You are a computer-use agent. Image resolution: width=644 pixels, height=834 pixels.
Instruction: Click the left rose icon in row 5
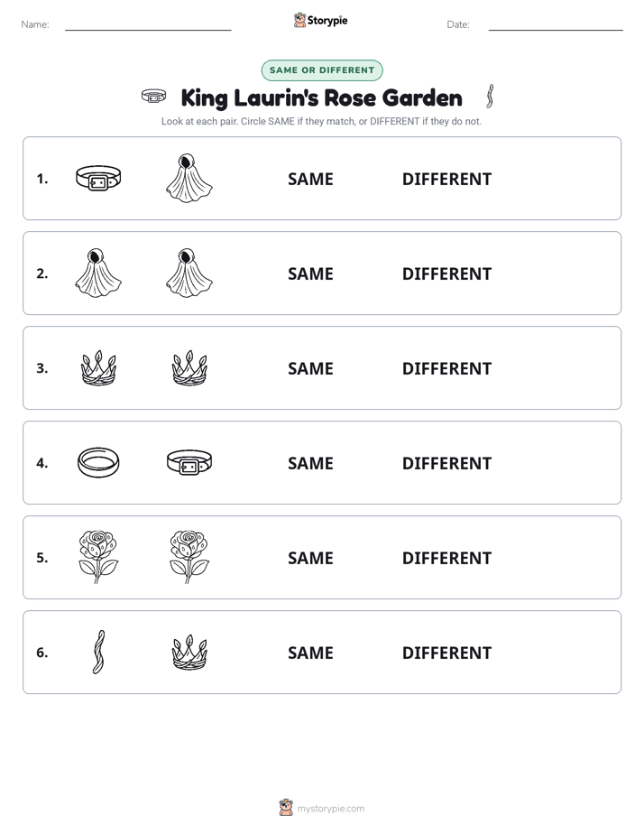point(98,557)
